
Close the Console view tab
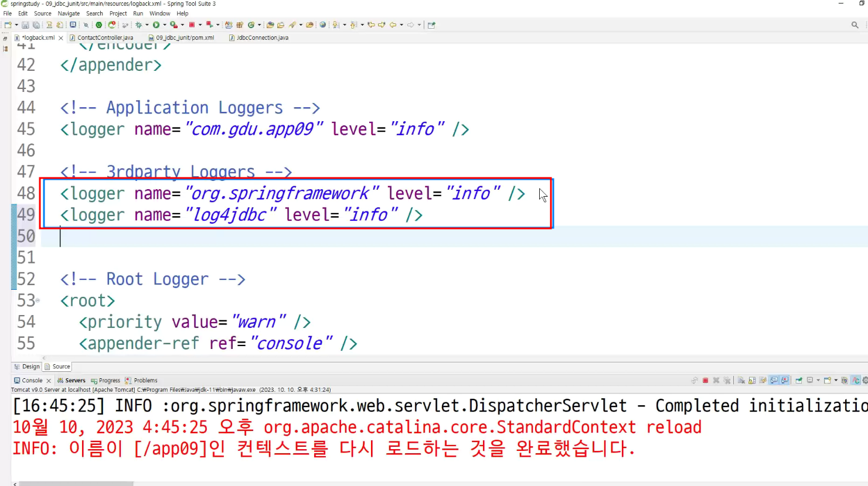(x=49, y=381)
